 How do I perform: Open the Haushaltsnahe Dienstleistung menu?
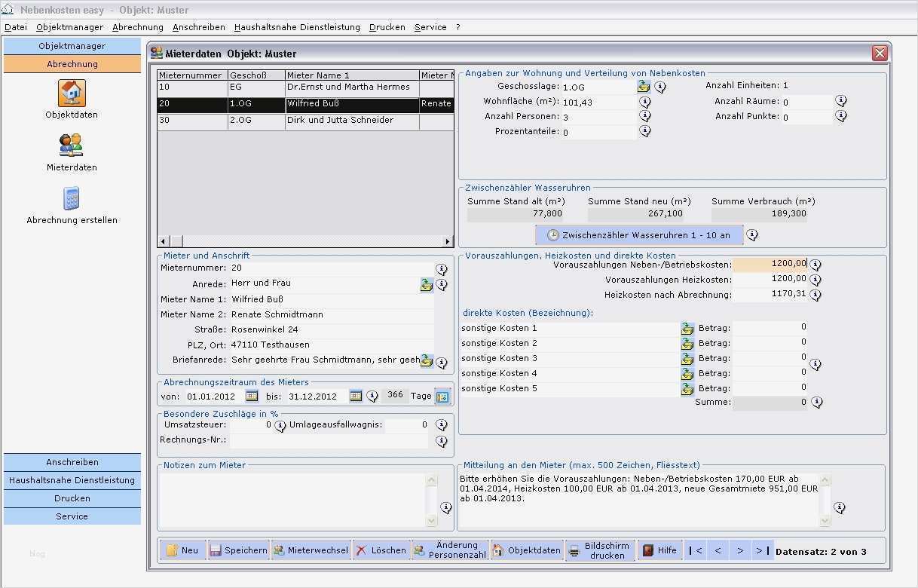297,27
